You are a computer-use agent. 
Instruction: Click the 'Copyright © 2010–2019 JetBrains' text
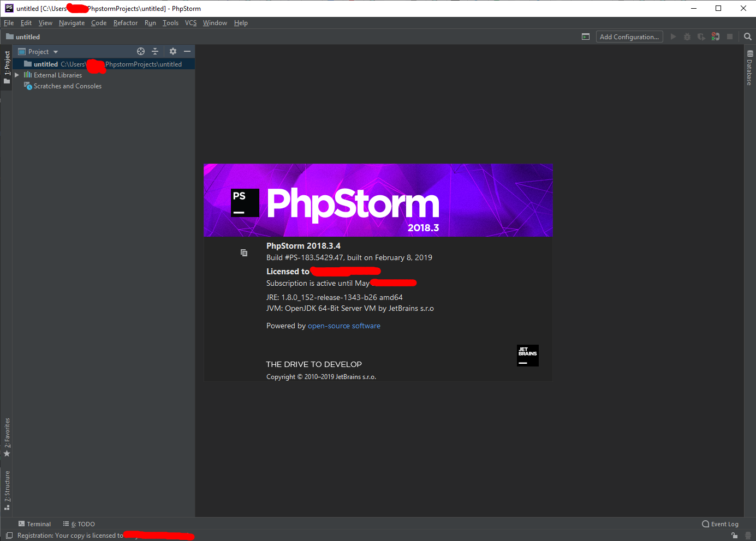tap(321, 377)
